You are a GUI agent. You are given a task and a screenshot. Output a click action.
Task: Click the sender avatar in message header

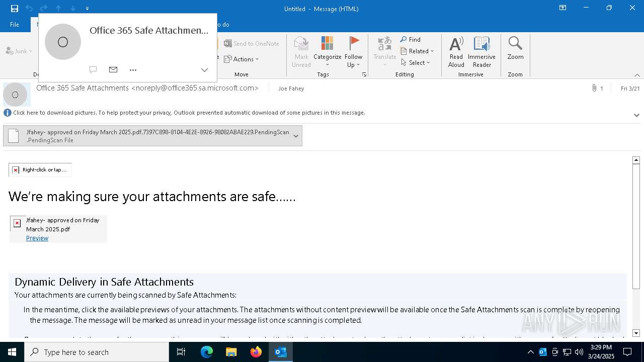coord(15,95)
